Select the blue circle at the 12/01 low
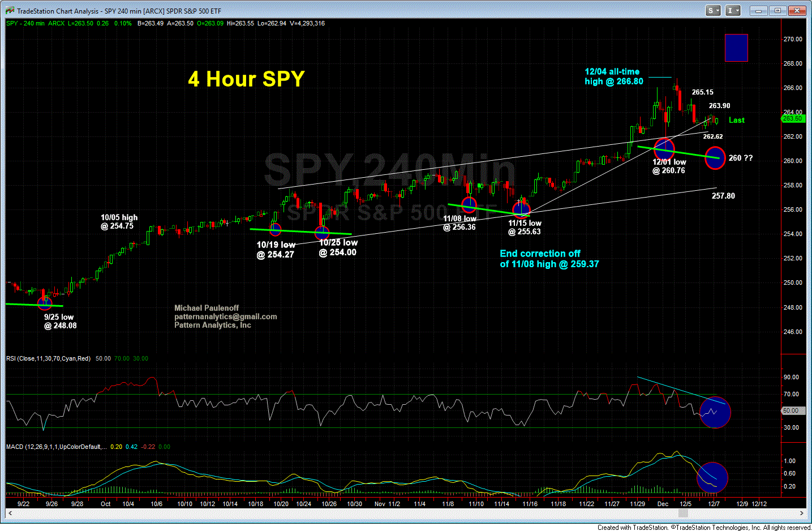This screenshot has width=812, height=531. [664, 149]
